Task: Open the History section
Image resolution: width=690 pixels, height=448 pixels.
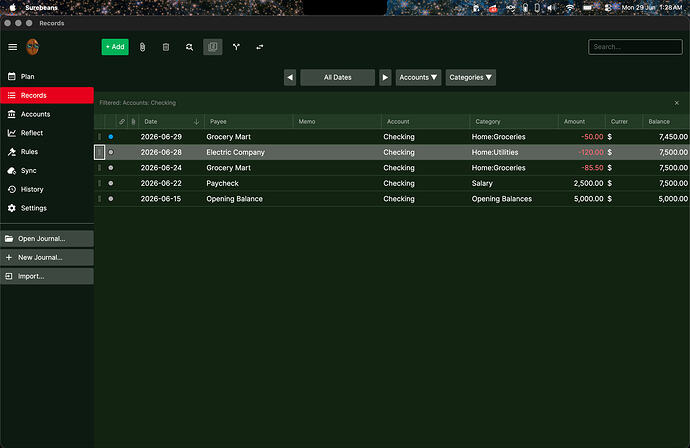Action: [x=47, y=189]
